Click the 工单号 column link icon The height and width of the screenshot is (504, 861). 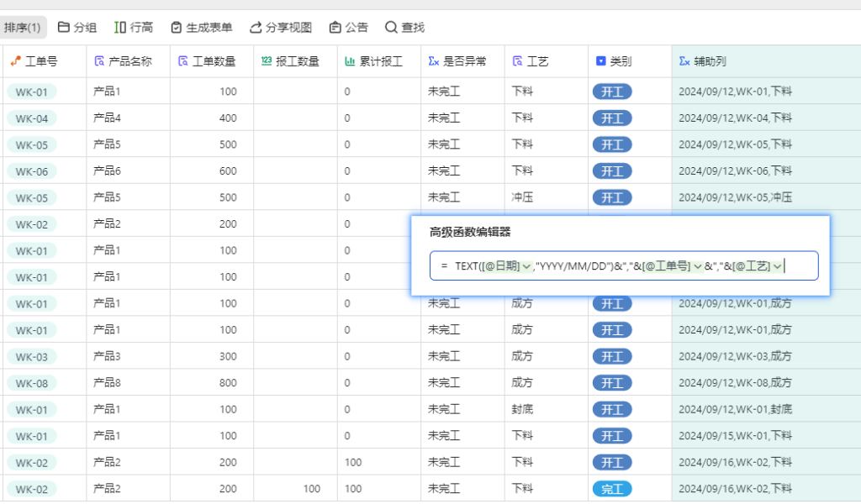(16, 60)
